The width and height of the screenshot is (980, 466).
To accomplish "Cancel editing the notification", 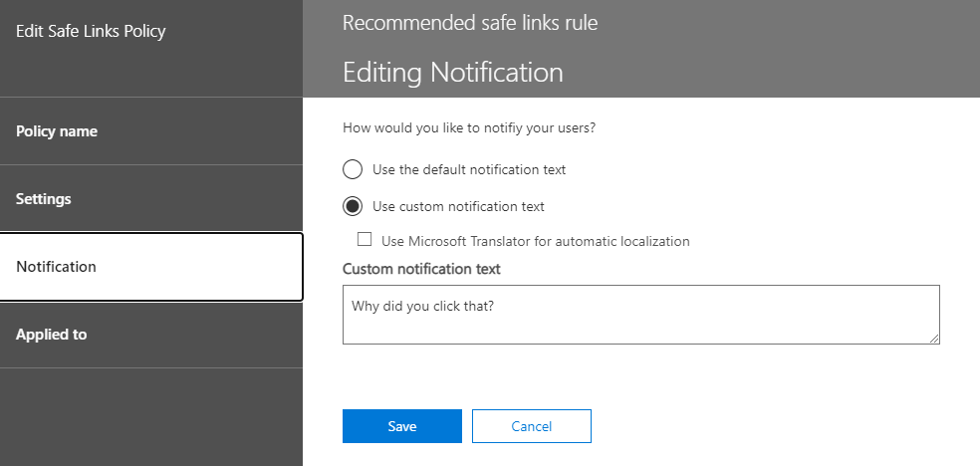I will (x=531, y=426).
